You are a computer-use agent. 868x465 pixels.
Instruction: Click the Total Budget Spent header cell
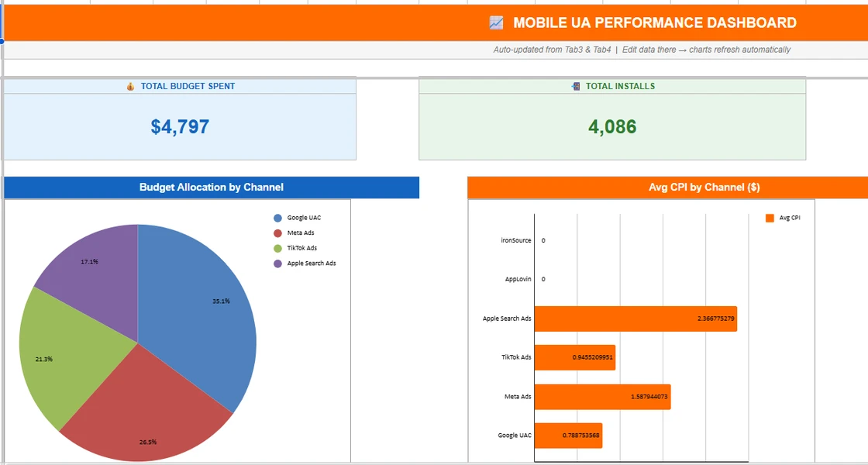coord(179,86)
